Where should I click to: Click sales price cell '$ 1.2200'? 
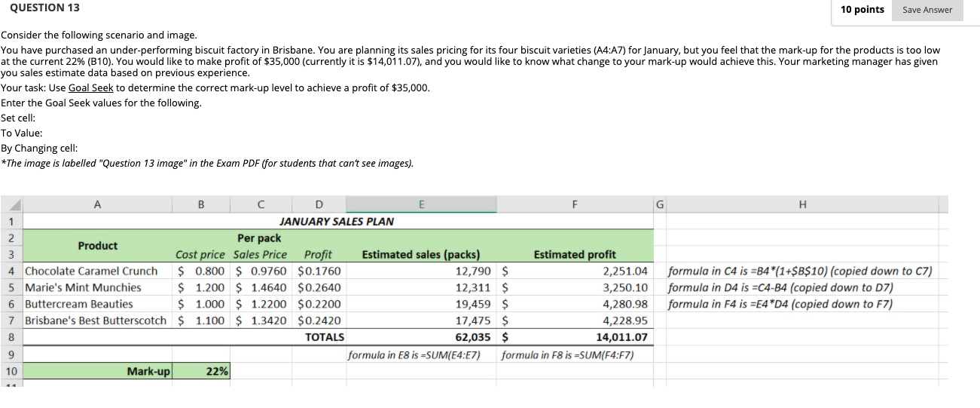tap(261, 305)
